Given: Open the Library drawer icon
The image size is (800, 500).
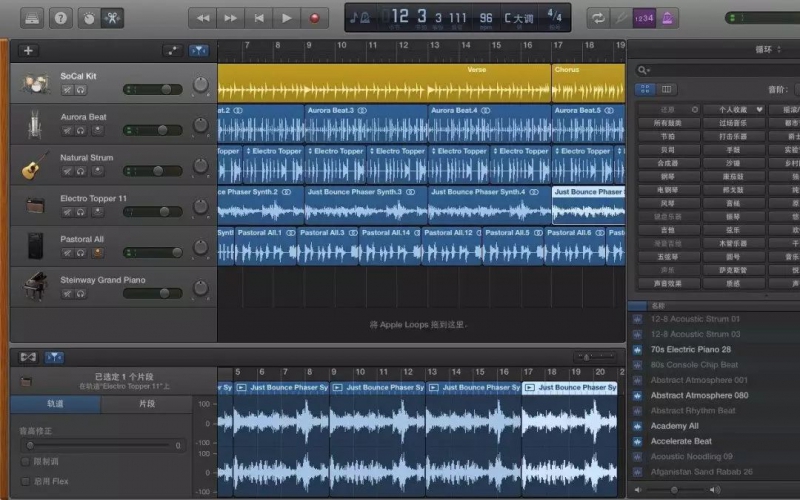Looking at the screenshot, I should tap(32, 19).
